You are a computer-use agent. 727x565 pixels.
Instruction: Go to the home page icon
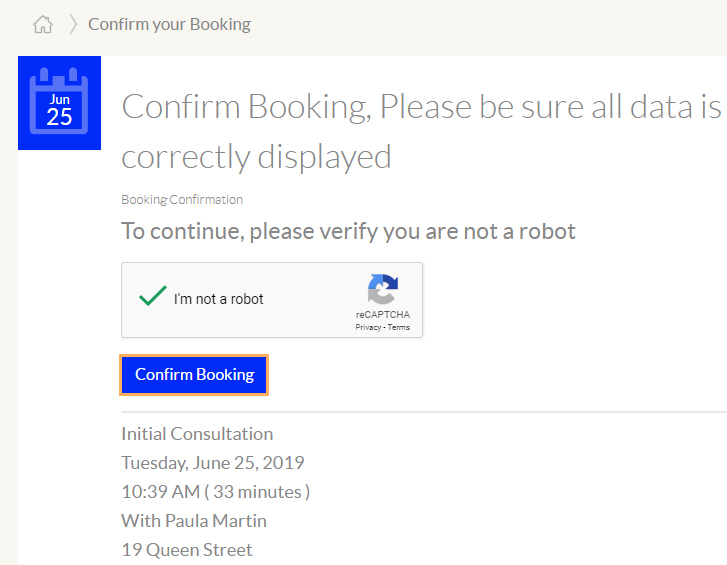(x=43, y=24)
